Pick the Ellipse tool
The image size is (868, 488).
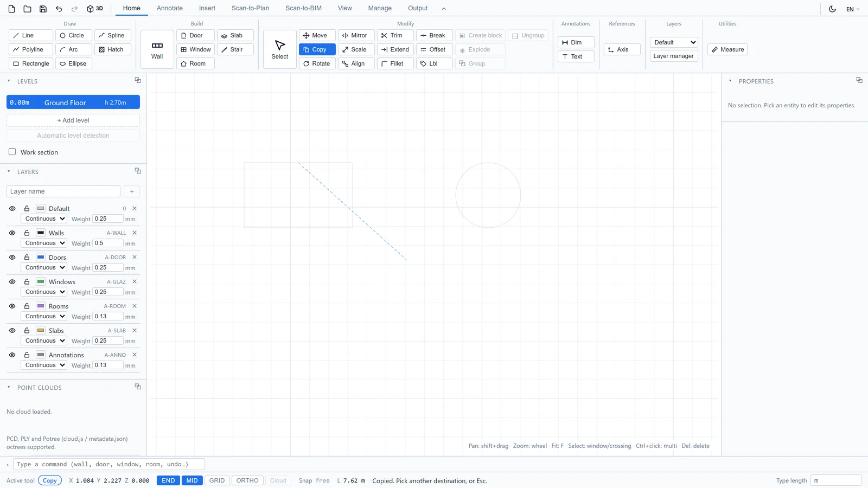point(73,63)
